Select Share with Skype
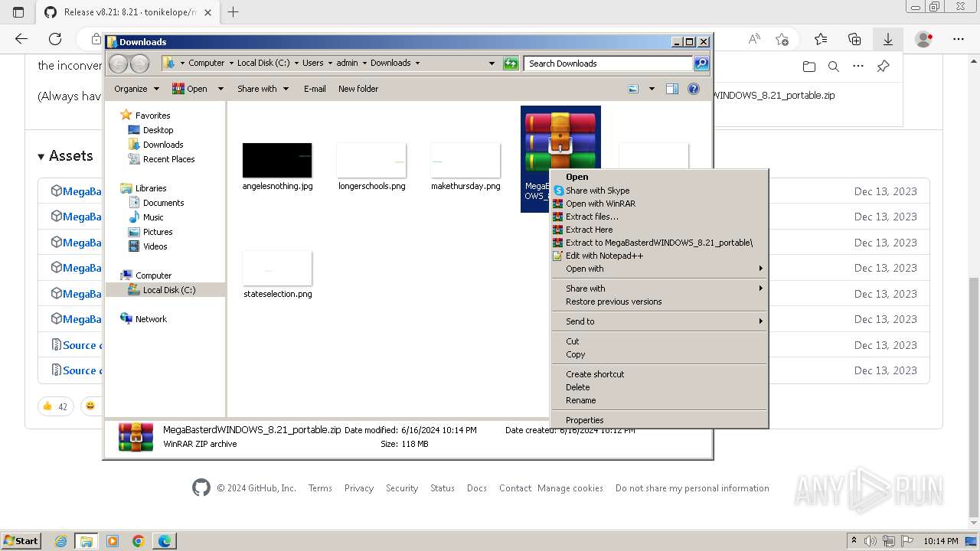 coord(659,191)
